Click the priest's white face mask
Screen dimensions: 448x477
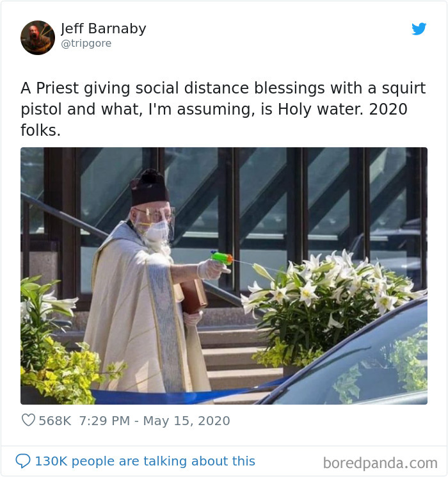coord(156,231)
